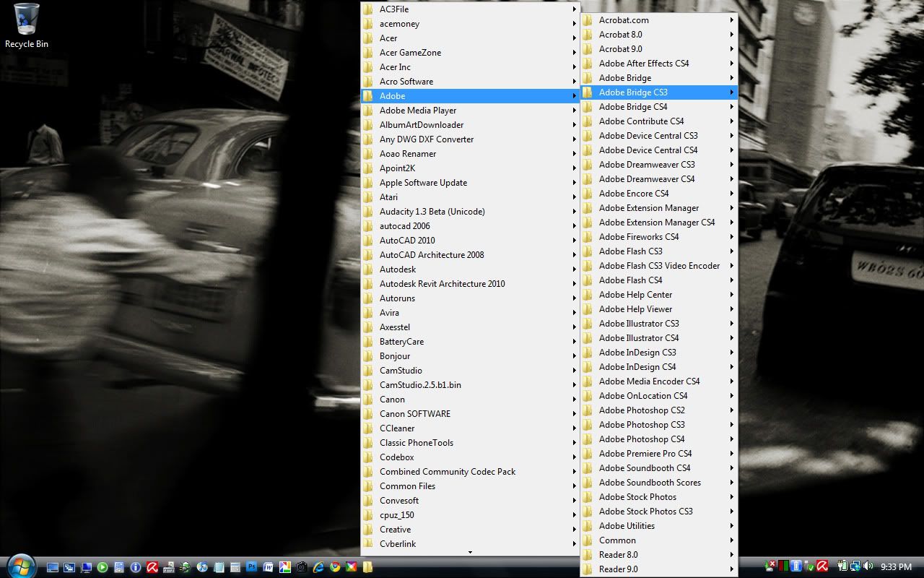Screen dimensions: 924x578
Task: Click "BatteryCare" entry
Action: coord(471,342)
